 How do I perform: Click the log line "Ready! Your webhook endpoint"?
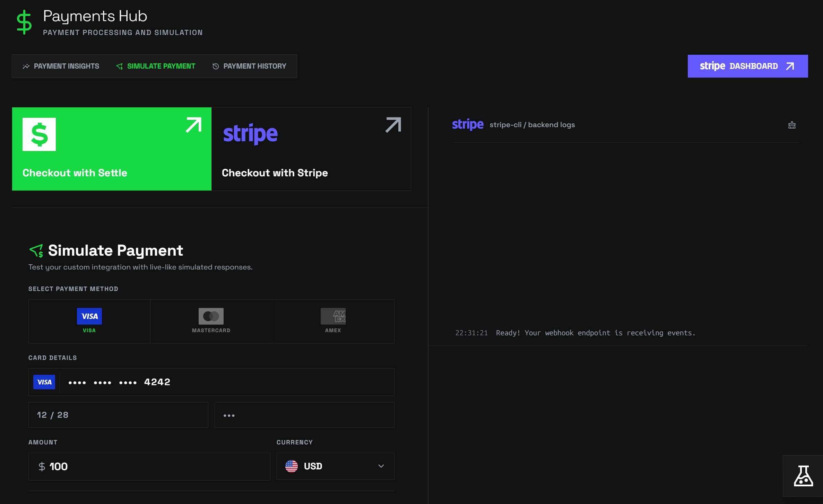click(596, 333)
